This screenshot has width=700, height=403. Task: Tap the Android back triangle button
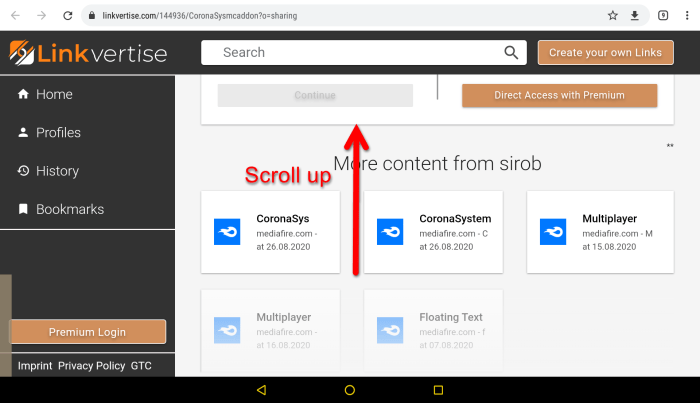pyautogui.click(x=262, y=390)
